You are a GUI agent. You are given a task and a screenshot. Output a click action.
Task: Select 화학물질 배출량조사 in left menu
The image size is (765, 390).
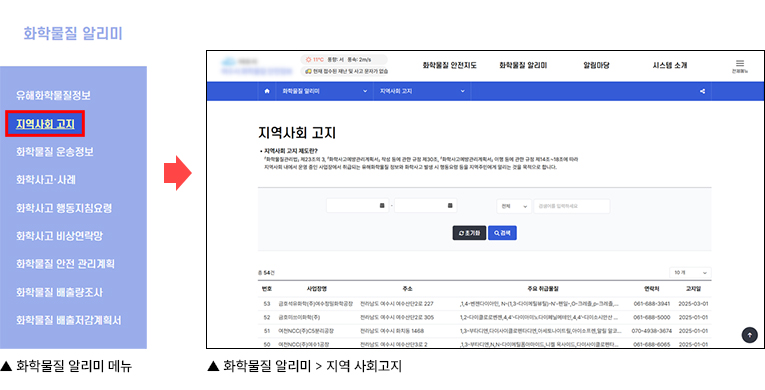60,292
